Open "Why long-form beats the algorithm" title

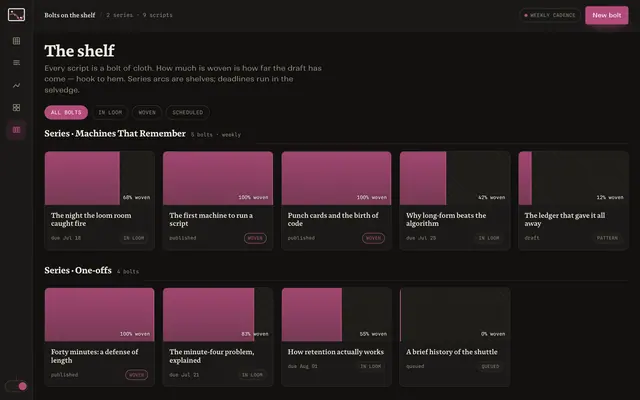point(446,219)
